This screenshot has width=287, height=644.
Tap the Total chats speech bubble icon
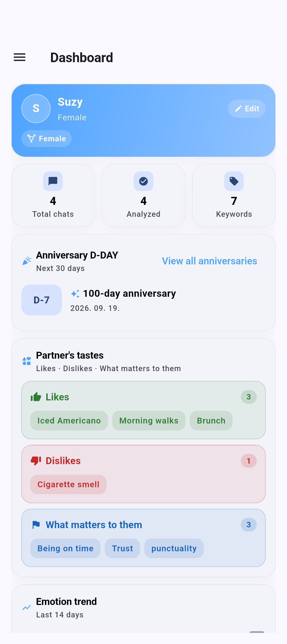(x=53, y=181)
